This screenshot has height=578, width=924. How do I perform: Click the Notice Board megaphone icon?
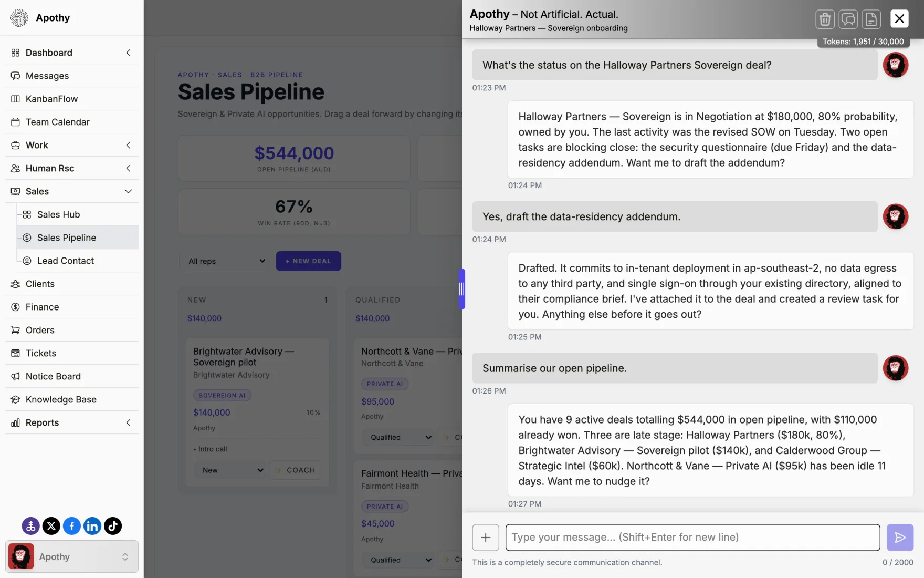tap(15, 376)
